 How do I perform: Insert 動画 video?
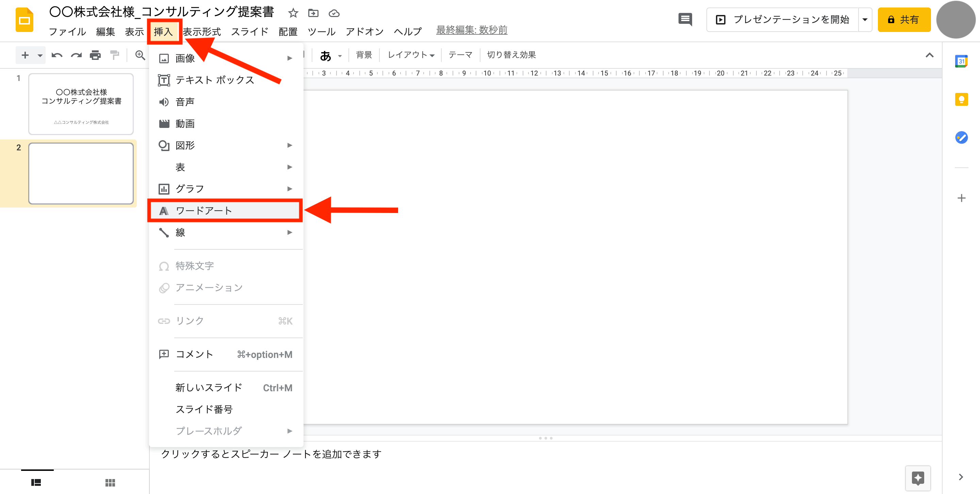tap(226, 123)
